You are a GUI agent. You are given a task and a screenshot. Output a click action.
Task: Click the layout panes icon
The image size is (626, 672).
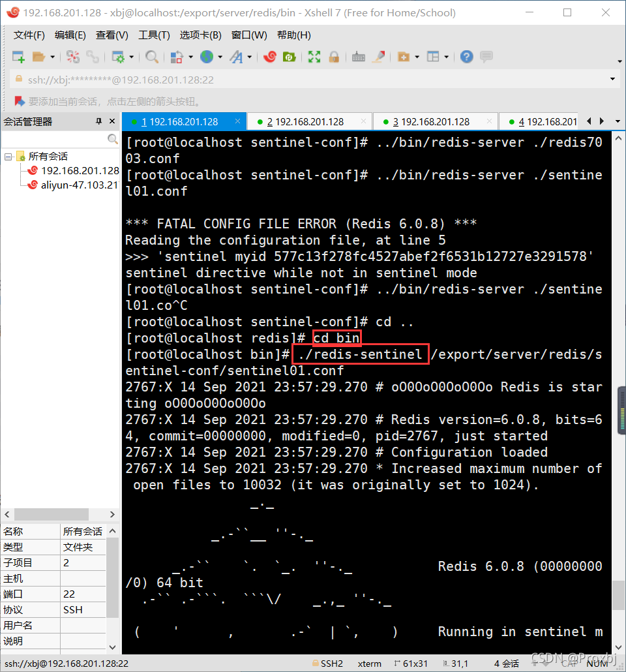433,57
